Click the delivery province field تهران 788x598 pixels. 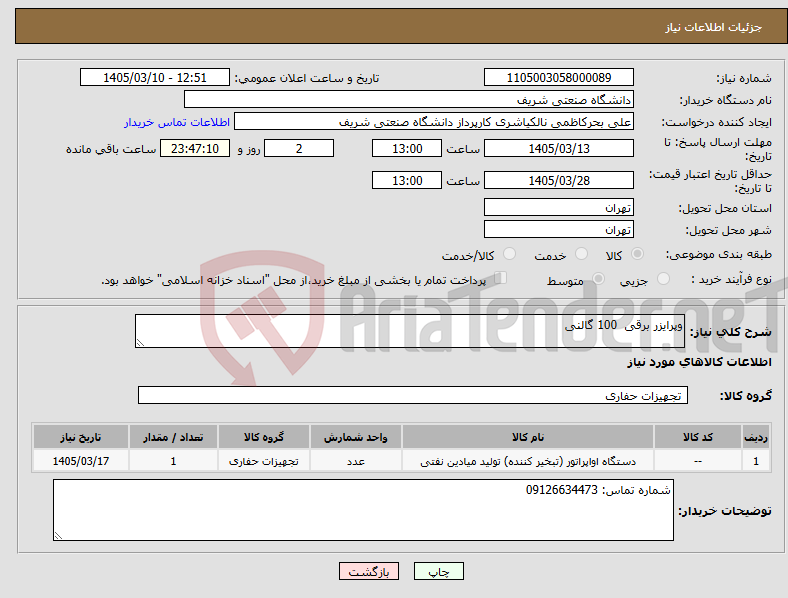tap(558, 207)
